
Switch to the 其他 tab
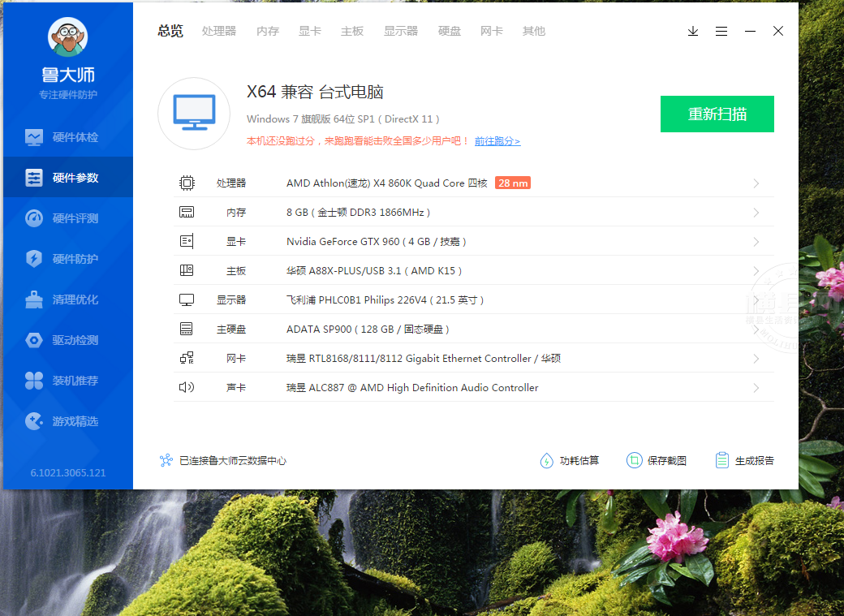pyautogui.click(x=534, y=31)
